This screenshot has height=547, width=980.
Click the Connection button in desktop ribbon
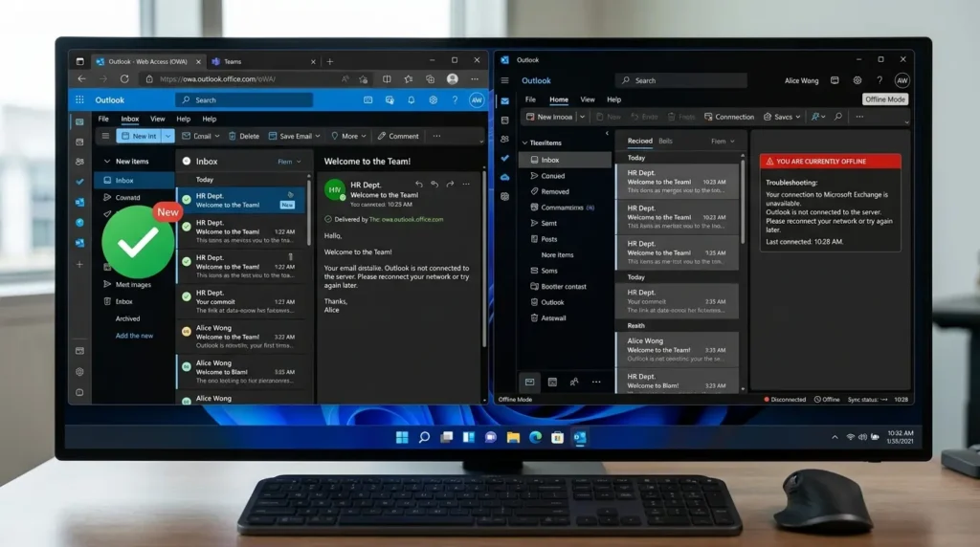click(728, 117)
